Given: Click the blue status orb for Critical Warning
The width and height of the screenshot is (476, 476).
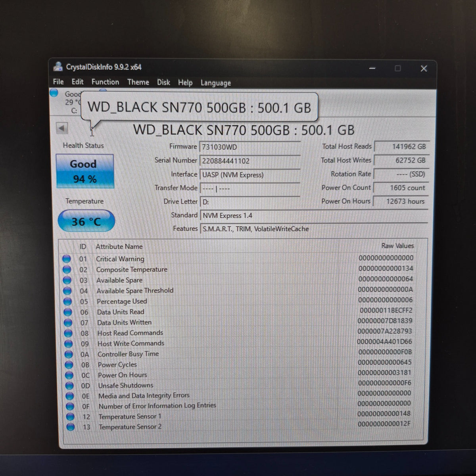Looking at the screenshot, I should (x=67, y=259).
